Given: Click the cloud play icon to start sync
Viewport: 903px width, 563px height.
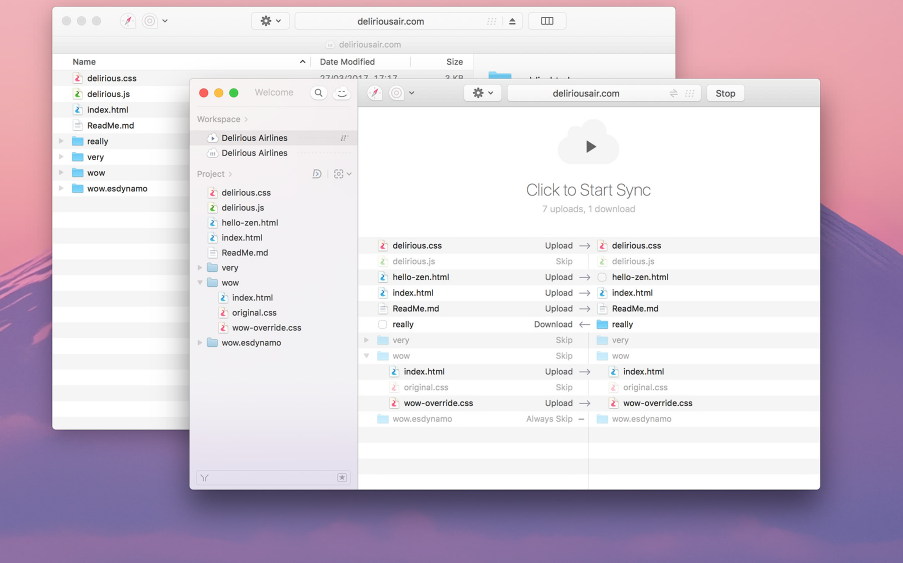Looking at the screenshot, I should pos(589,146).
